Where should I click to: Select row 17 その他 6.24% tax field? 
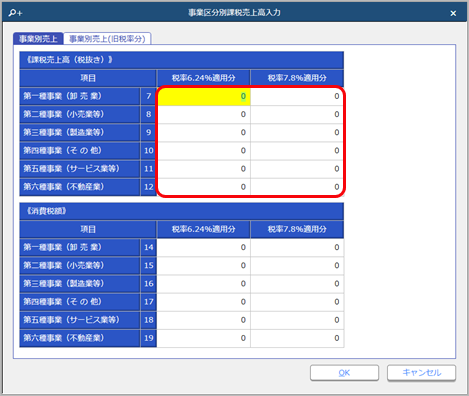[203, 302]
